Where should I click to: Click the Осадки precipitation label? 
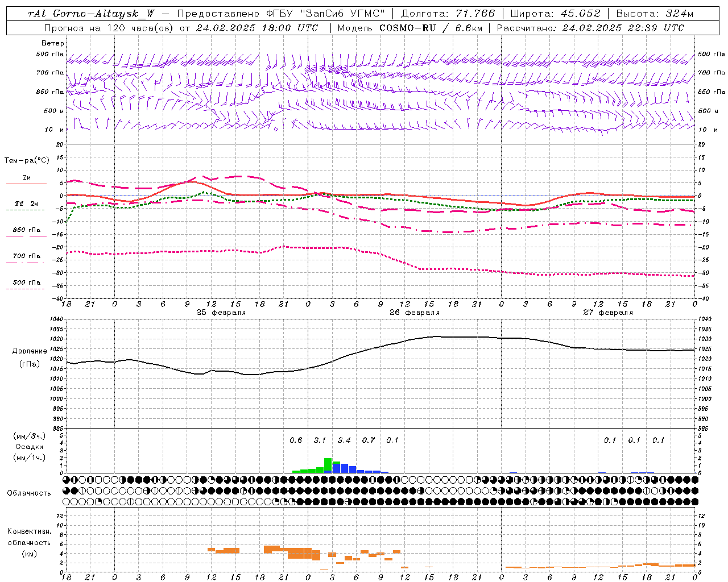pyautogui.click(x=30, y=447)
